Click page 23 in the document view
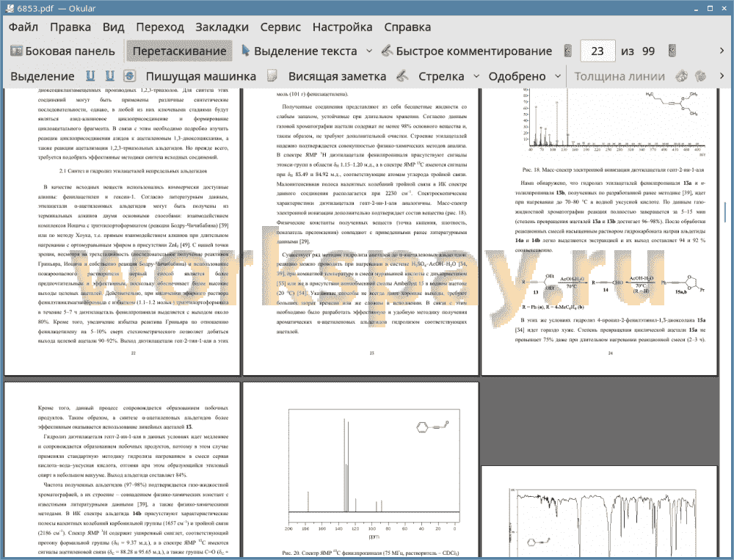 pos(360,231)
